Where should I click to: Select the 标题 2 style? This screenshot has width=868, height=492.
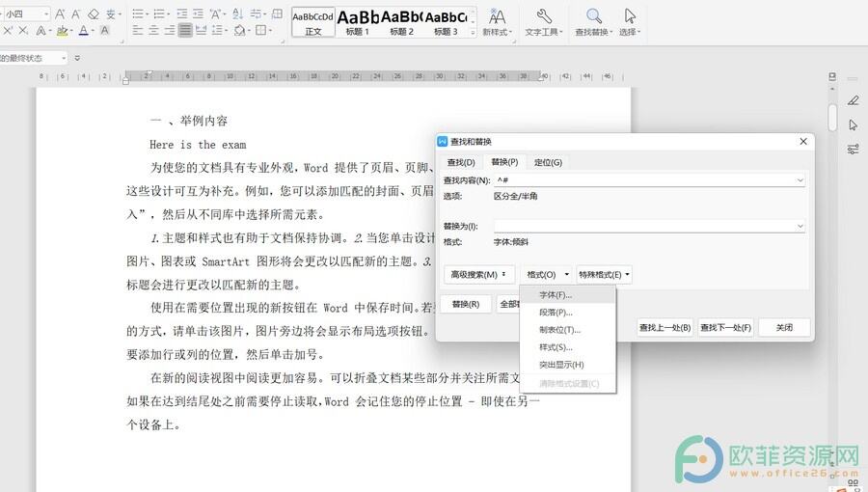401,23
